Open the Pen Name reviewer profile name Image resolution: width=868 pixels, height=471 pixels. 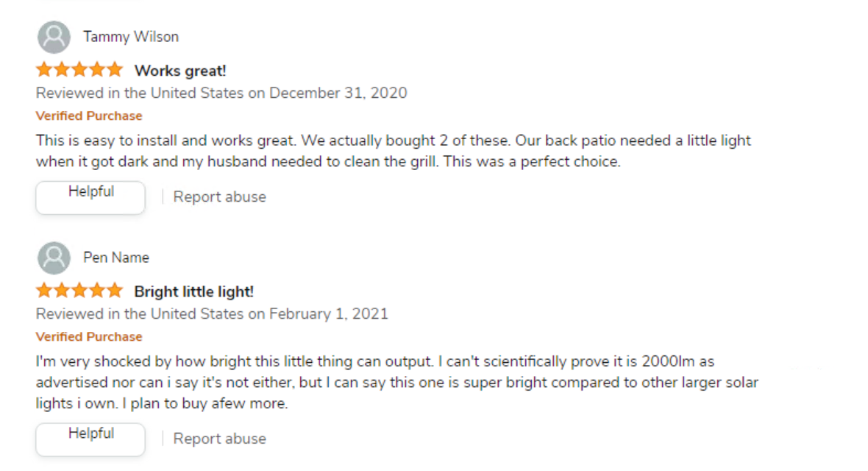pos(116,258)
